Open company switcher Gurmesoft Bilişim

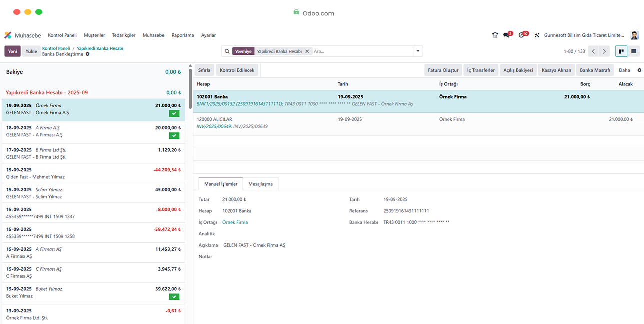(584, 35)
